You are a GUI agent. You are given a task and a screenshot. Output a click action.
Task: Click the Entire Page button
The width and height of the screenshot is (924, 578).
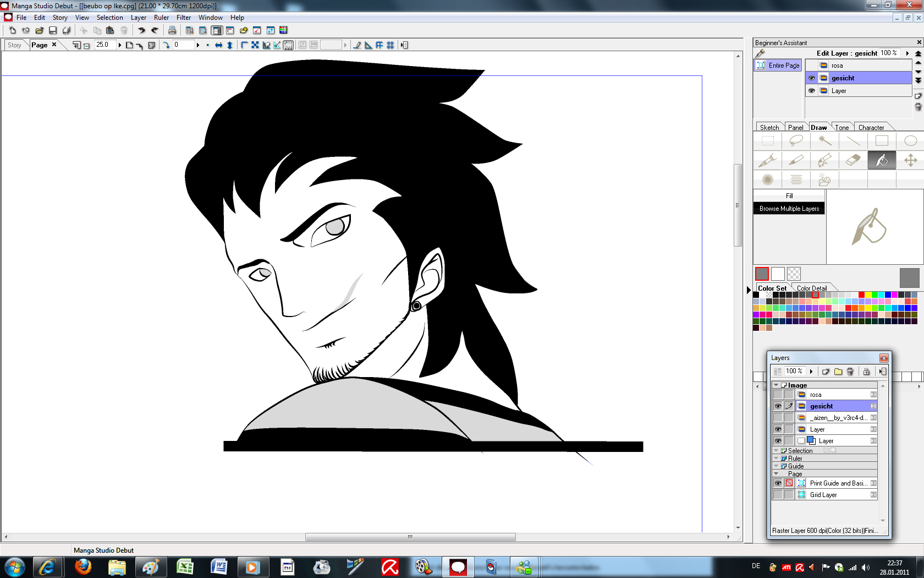pyautogui.click(x=778, y=65)
